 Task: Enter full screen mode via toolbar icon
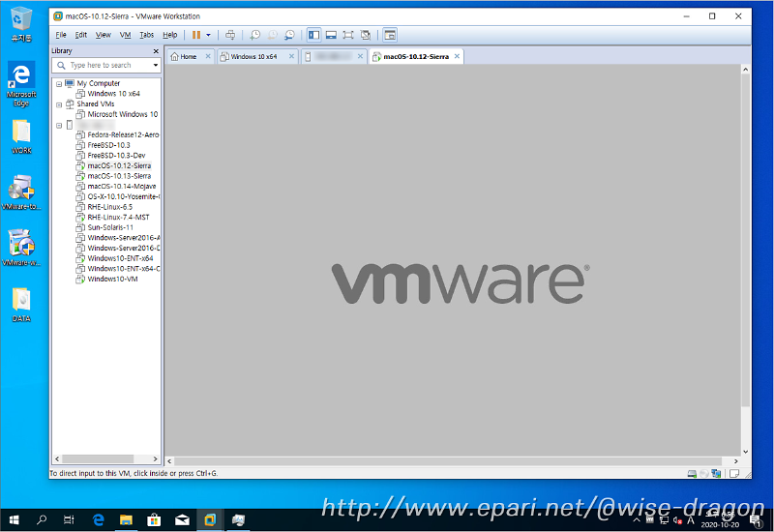348,35
